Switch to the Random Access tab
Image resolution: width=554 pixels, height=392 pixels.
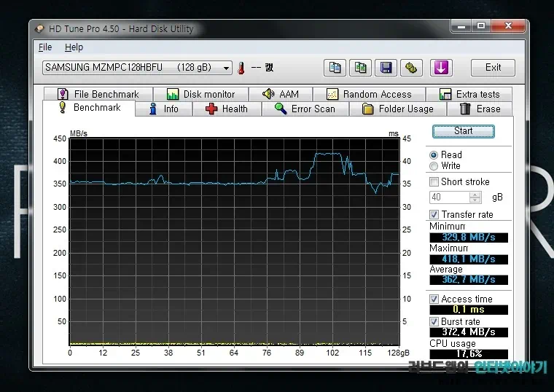pyautogui.click(x=369, y=94)
